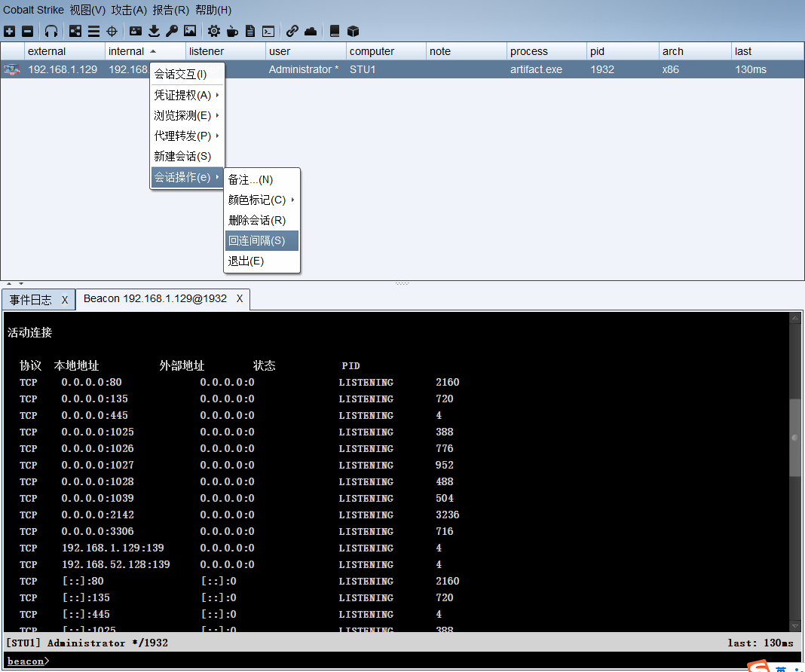Image resolution: width=805 pixels, height=672 pixels.
Task: Expand the 会话操作(e) submenu
Action: click(x=188, y=178)
